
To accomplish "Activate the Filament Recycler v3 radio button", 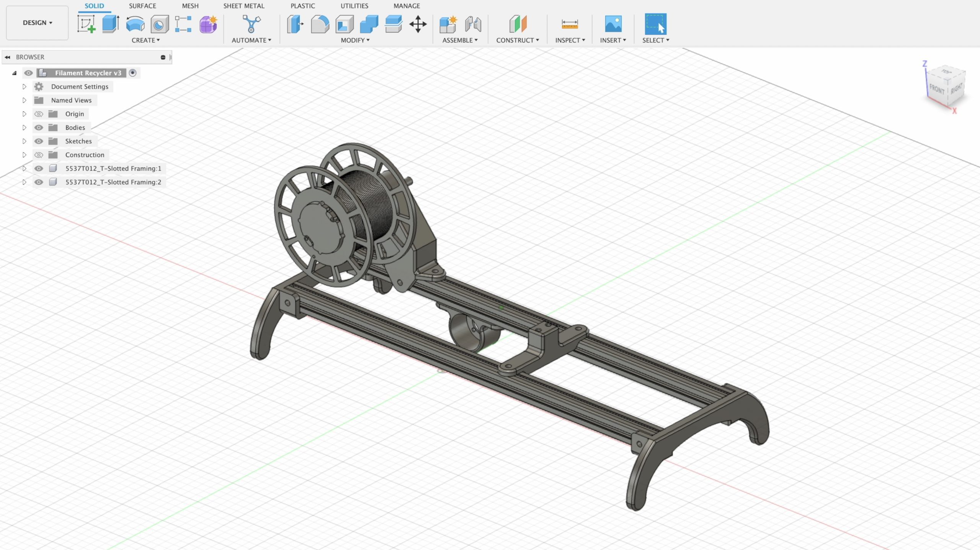I will 132,73.
